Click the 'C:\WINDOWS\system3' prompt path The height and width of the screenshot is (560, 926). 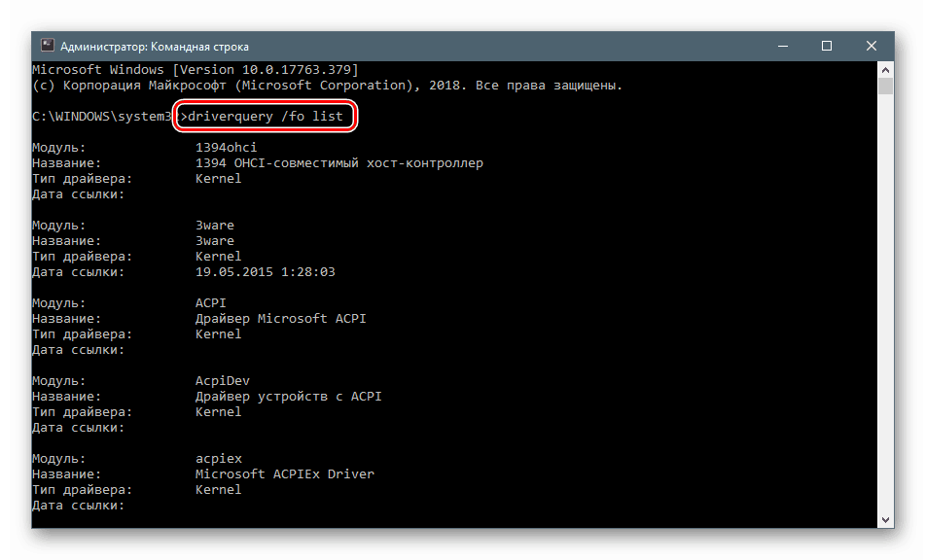click(101, 117)
